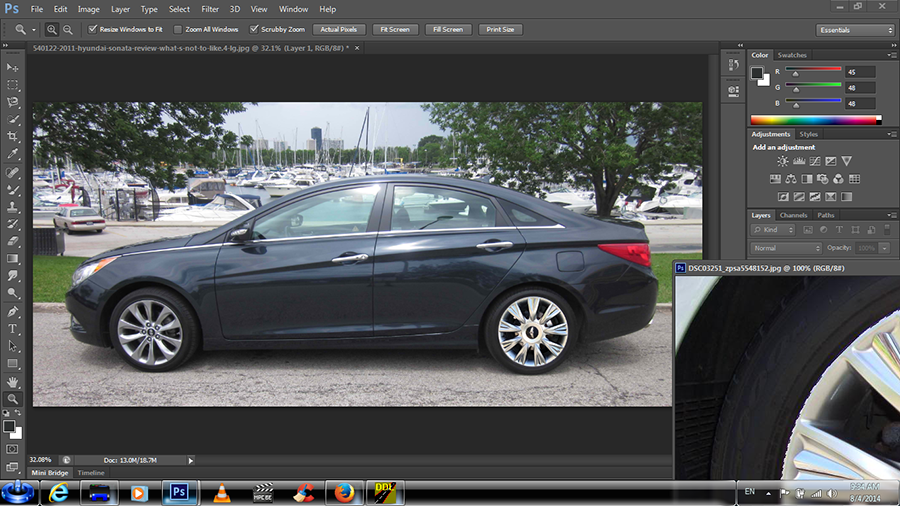
Task: Toggle the Scrubby Zoom checkbox
Action: pyautogui.click(x=253, y=30)
